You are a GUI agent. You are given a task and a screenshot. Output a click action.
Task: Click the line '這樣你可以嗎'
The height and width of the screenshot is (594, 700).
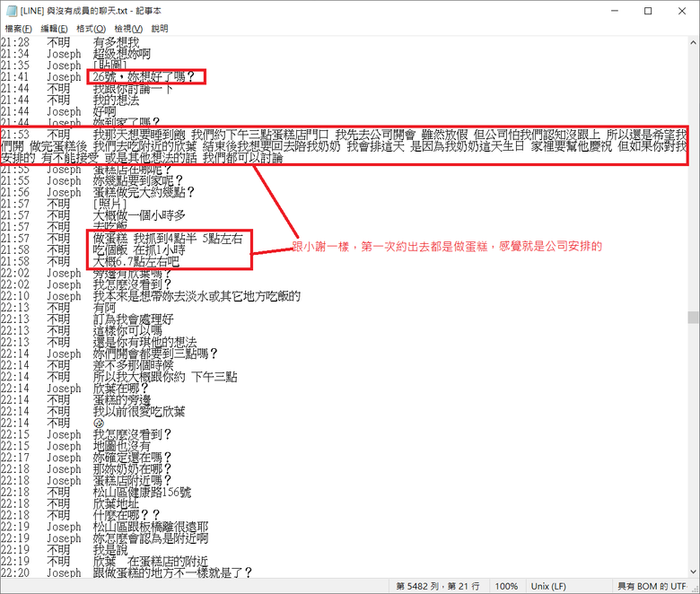[x=127, y=331]
